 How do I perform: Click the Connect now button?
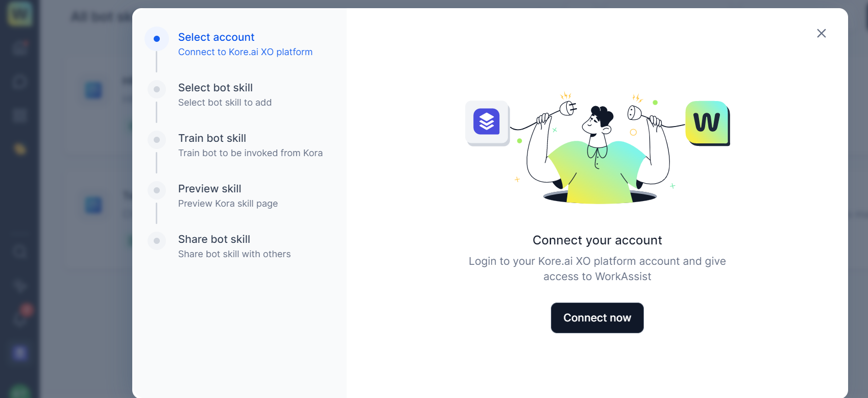597,318
